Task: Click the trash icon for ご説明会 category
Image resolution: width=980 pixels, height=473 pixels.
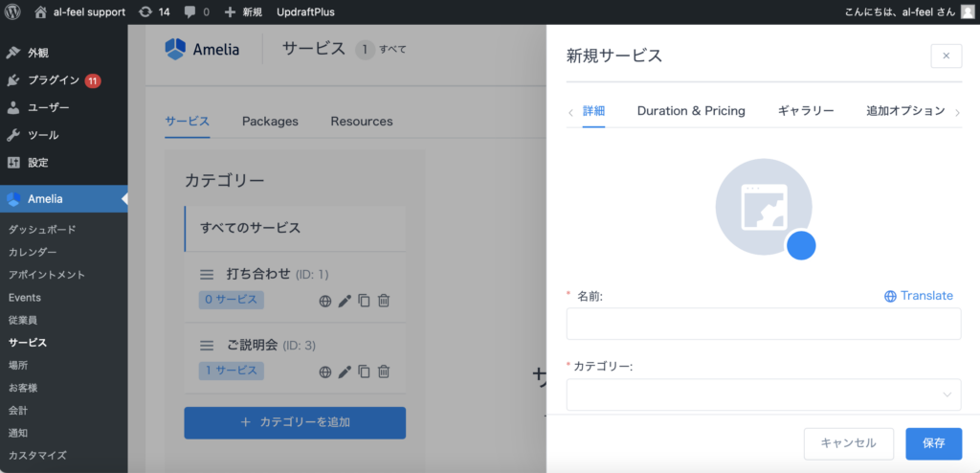Action: click(384, 372)
